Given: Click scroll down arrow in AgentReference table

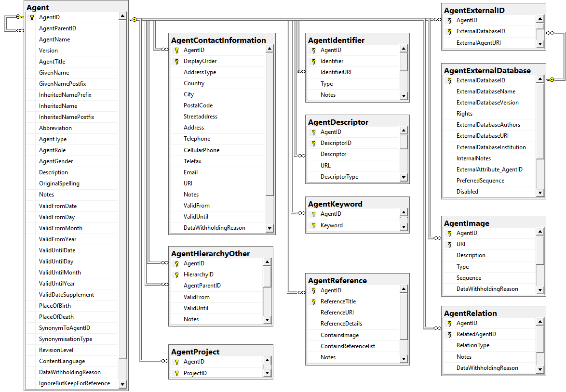Looking at the screenshot, I should click(404, 359).
